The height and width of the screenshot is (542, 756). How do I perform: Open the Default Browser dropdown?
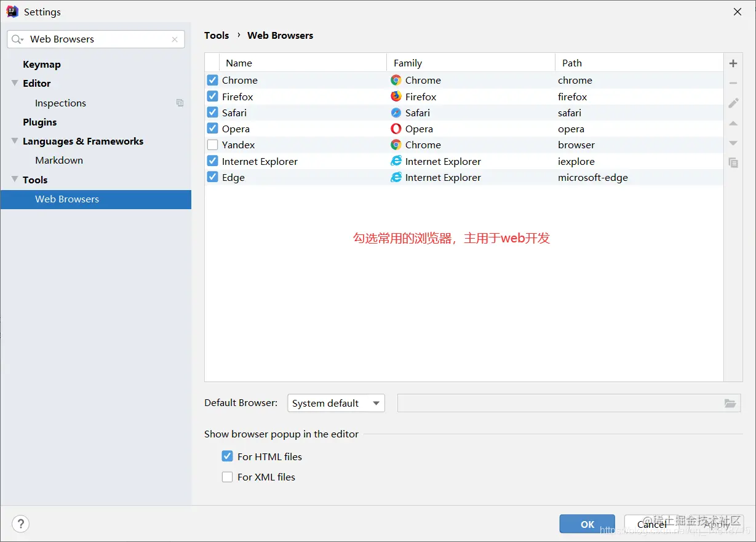click(x=336, y=403)
